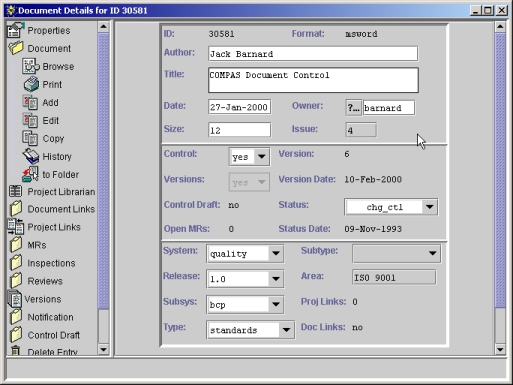Open the Control yes dropdown

(249, 156)
